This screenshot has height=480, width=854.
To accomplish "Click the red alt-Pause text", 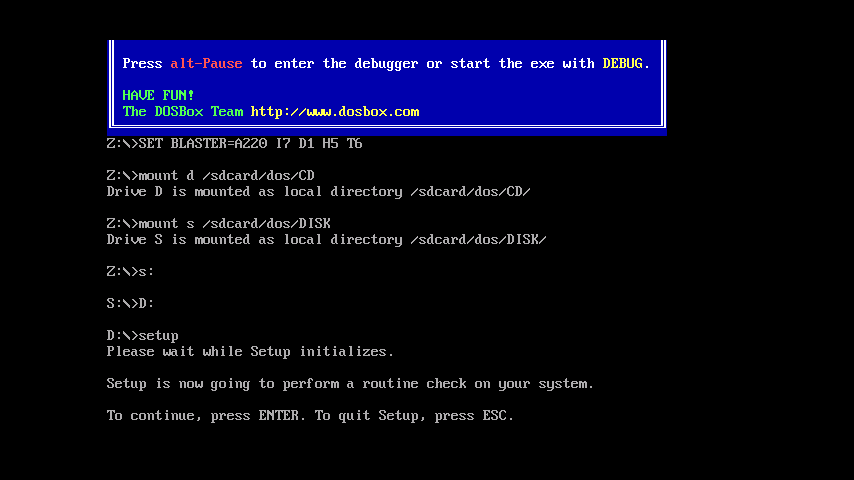I will coord(206,64).
